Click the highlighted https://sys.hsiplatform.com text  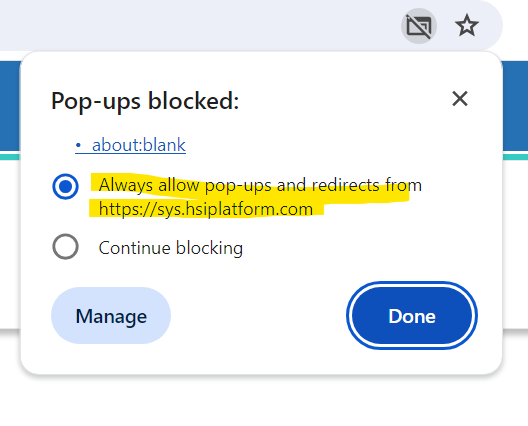click(206, 209)
